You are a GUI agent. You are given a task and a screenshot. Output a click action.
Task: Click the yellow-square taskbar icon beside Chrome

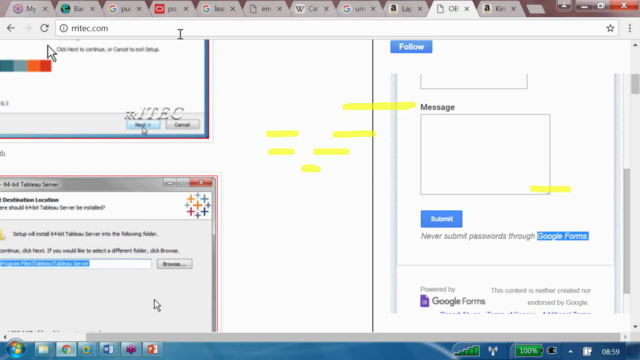click(x=87, y=350)
